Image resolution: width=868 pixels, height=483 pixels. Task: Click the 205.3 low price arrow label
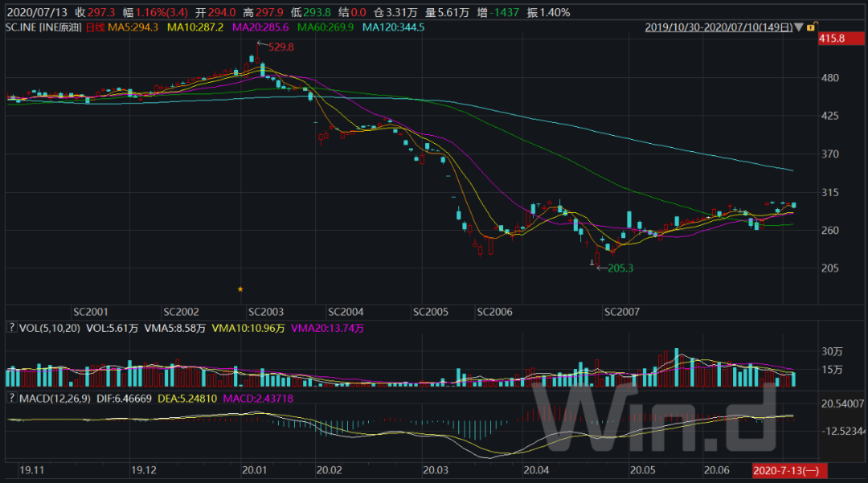click(x=615, y=268)
